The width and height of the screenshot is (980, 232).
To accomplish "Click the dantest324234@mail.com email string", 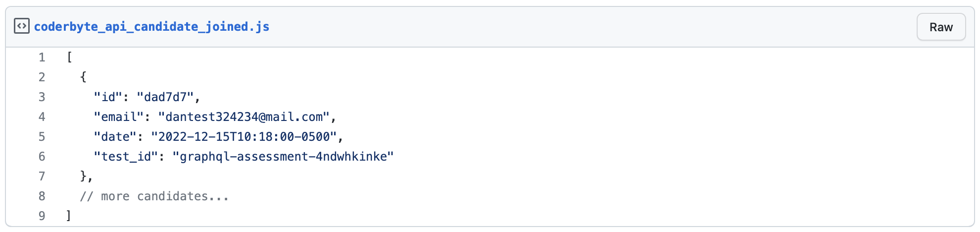I will pos(244,117).
